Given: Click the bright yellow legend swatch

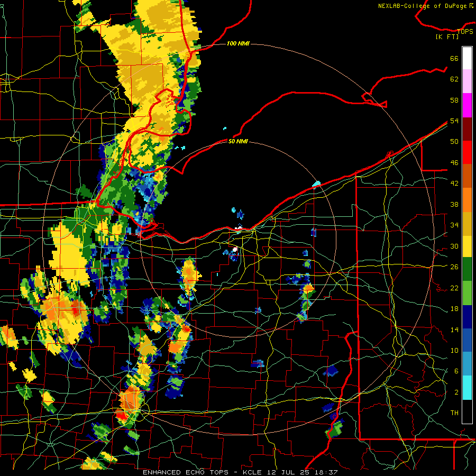Looking at the screenshot, I should [467, 246].
